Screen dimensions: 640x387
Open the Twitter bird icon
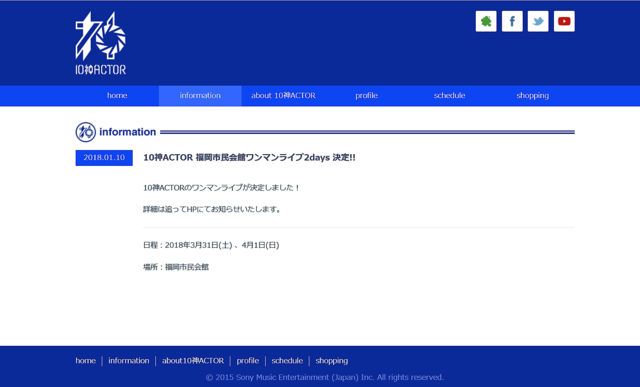click(538, 21)
